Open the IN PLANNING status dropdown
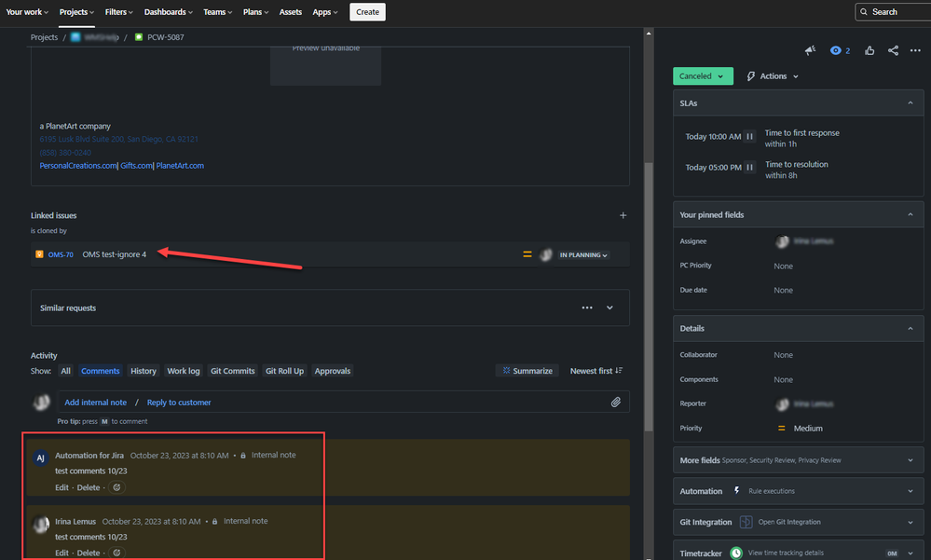 583,254
